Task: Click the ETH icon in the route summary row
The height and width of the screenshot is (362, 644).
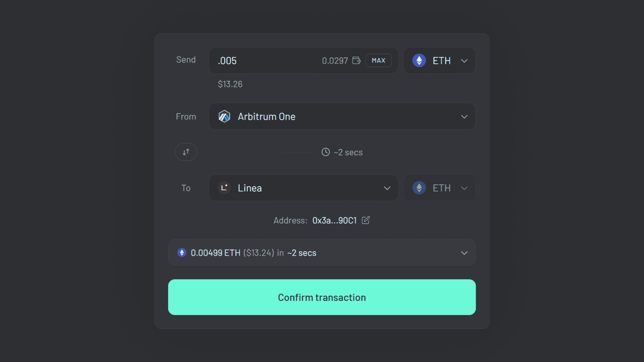Action: (x=182, y=253)
